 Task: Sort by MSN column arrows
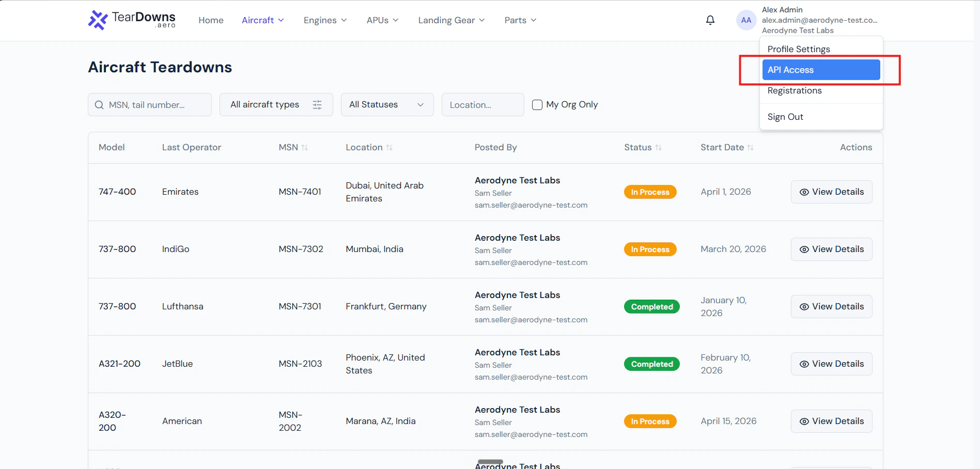pos(305,148)
